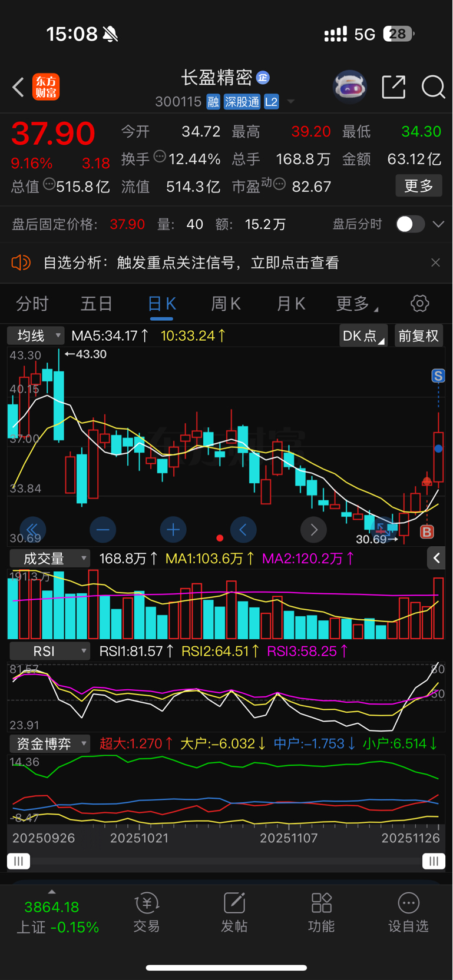Open the search magnifier icon
Viewport: 453px width, 980px height.
click(x=433, y=87)
